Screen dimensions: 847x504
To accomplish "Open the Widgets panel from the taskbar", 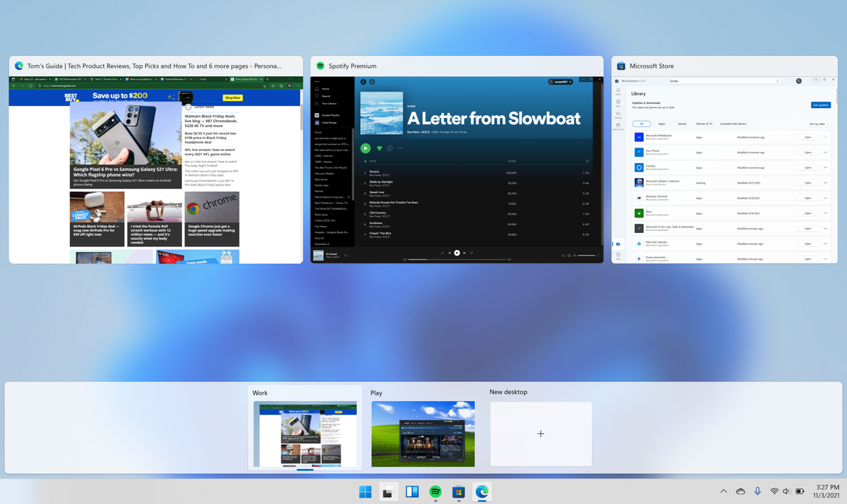I will coord(412,491).
